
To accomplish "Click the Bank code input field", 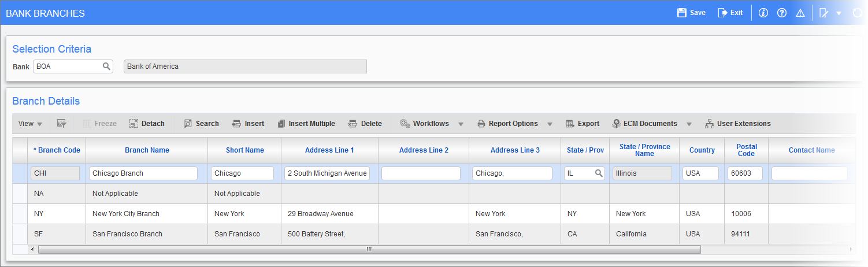I will pos(73,66).
